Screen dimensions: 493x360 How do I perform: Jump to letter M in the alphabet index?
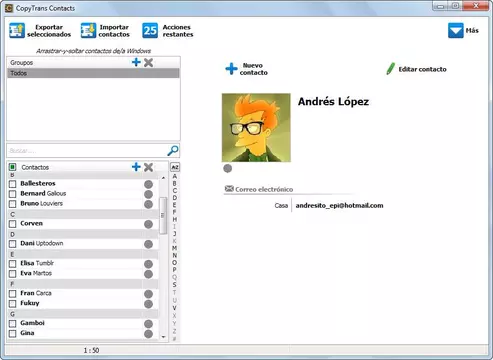point(174,248)
